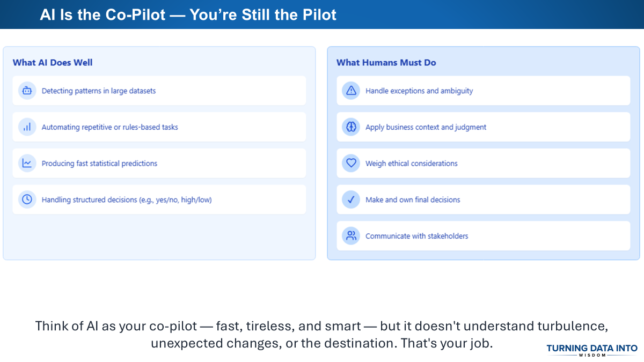644x362 pixels.
Task: Click the co-pilot quote text at bottom
Action: click(322, 335)
